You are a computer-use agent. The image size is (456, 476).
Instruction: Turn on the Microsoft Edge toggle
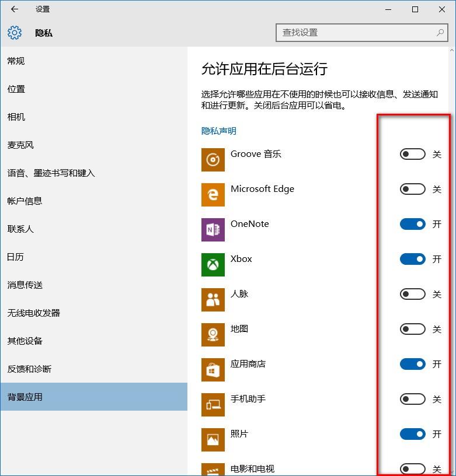(x=412, y=190)
